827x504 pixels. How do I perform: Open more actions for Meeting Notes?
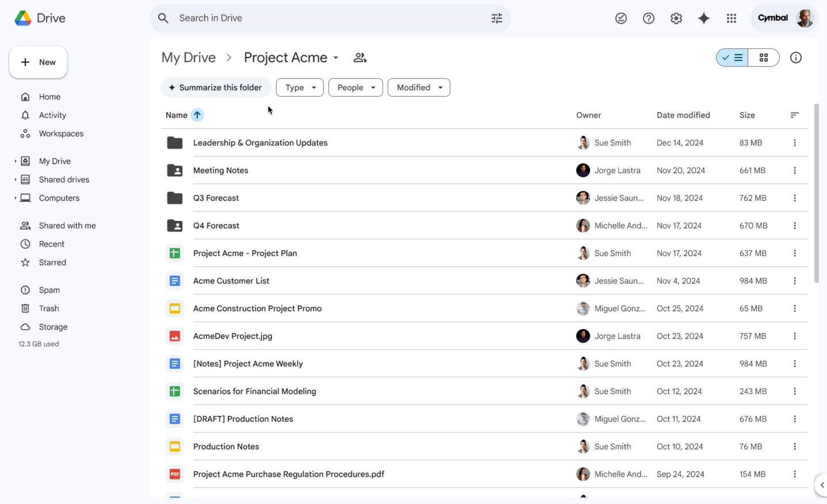click(795, 170)
